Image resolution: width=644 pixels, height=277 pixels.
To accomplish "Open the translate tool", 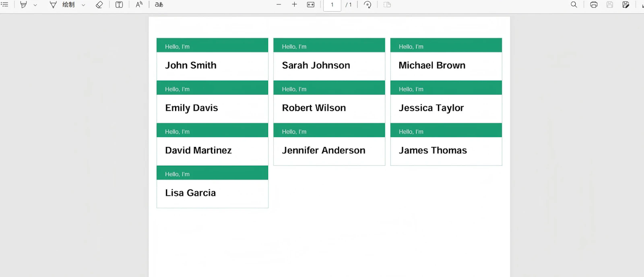I will pos(159,5).
